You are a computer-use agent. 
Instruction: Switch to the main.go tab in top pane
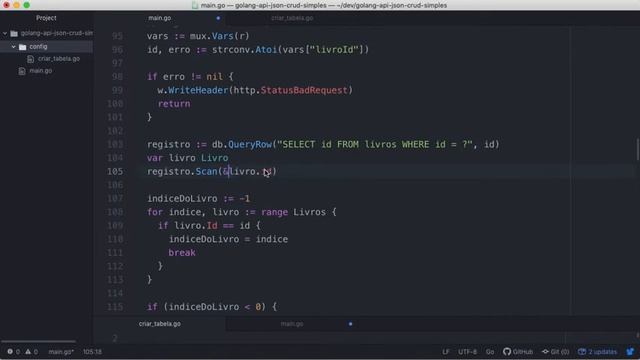click(160, 18)
